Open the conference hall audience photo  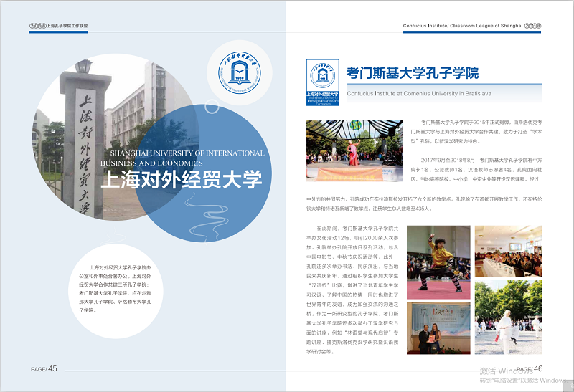(x=508, y=252)
